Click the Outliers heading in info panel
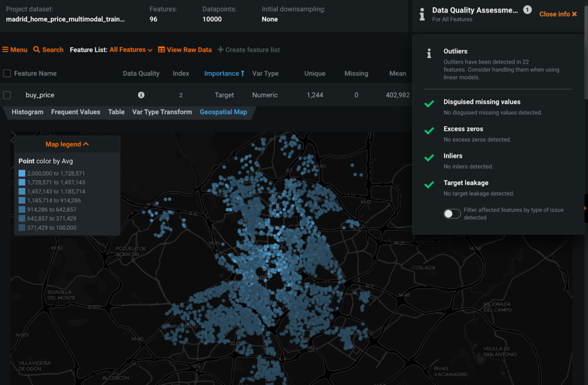This screenshot has height=385, width=588. click(x=455, y=52)
